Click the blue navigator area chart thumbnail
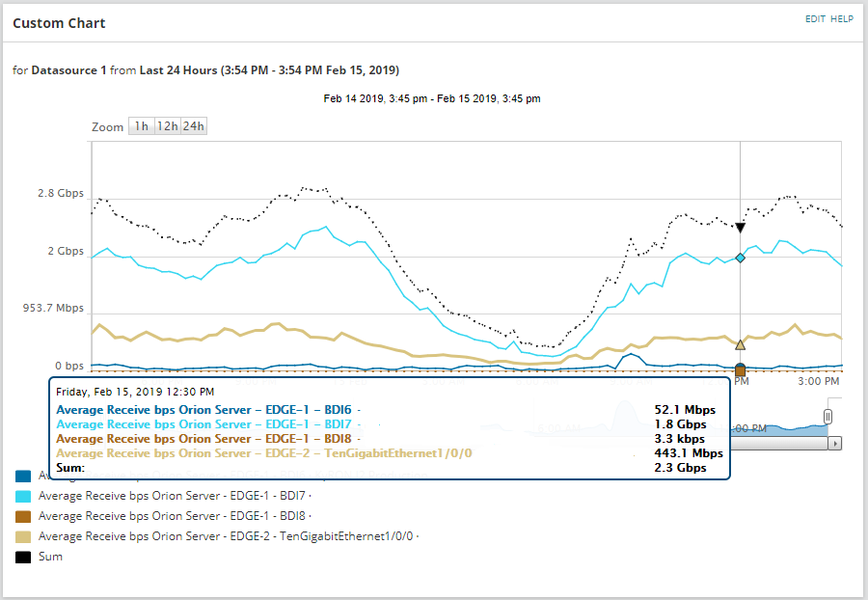The image size is (868, 600). click(x=780, y=430)
